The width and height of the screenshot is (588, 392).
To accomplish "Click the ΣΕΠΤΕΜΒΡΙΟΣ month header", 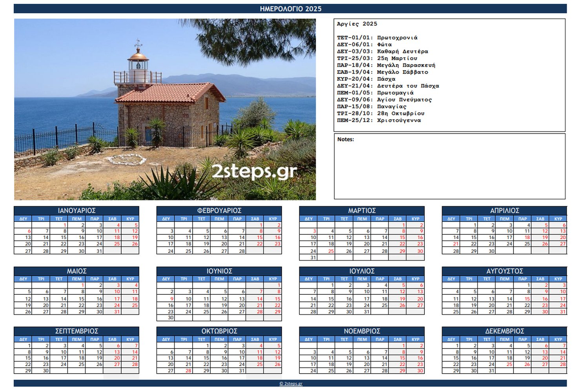I will (76, 331).
